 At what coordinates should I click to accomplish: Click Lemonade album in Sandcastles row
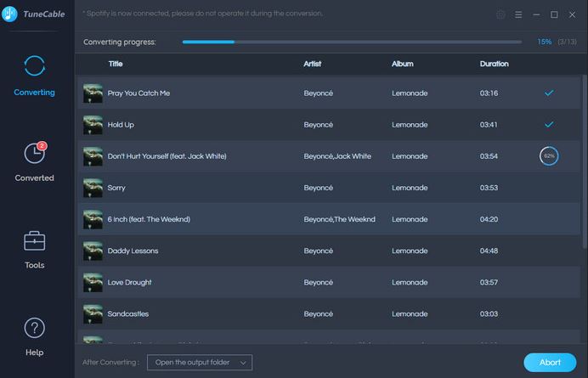410,313
